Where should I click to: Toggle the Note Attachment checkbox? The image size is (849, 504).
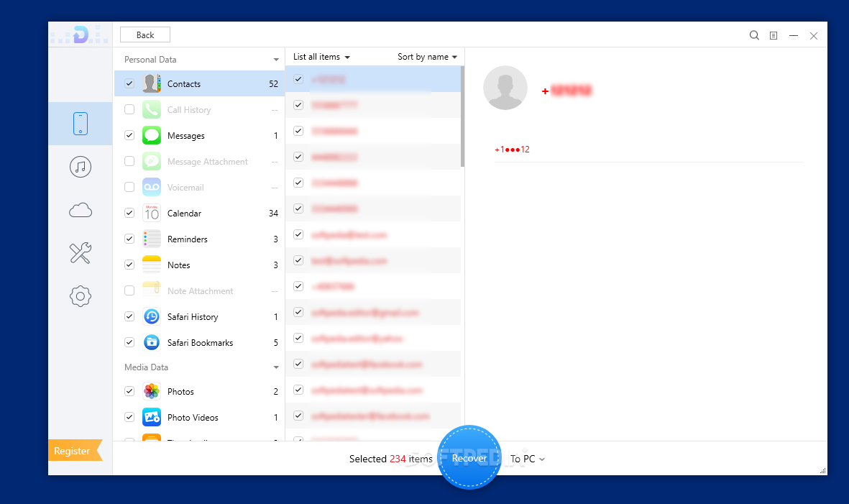(x=129, y=290)
